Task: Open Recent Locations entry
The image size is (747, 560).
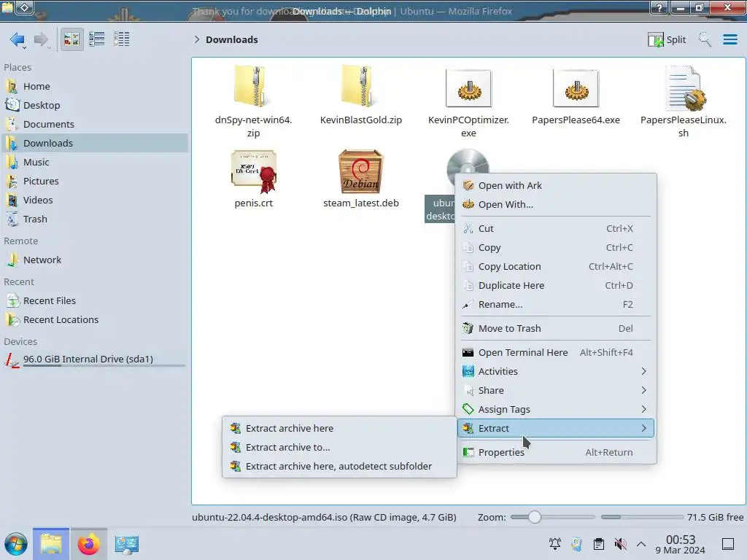Action: pyautogui.click(x=96, y=320)
